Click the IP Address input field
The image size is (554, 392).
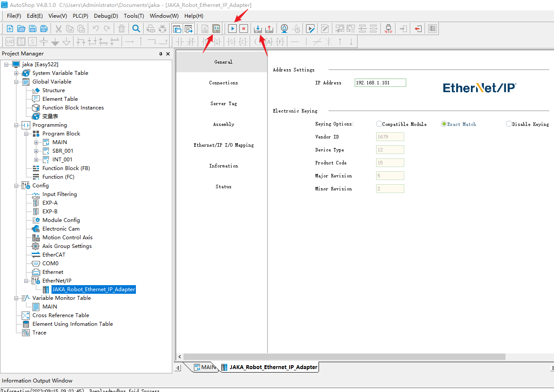tap(380, 83)
